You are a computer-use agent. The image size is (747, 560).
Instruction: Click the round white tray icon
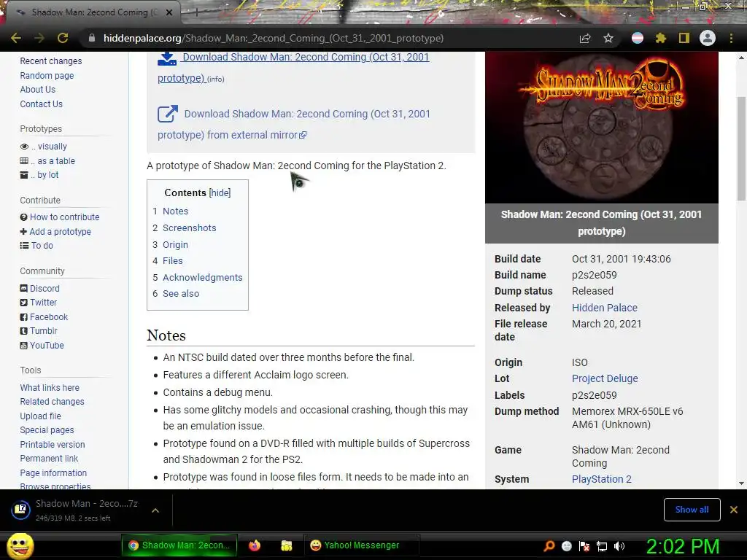[566, 546]
